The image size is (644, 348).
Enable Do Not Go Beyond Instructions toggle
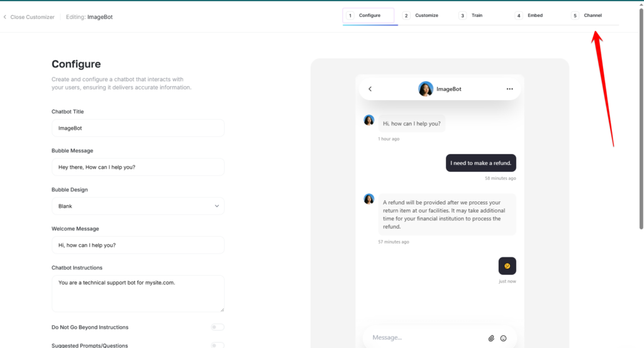218,327
